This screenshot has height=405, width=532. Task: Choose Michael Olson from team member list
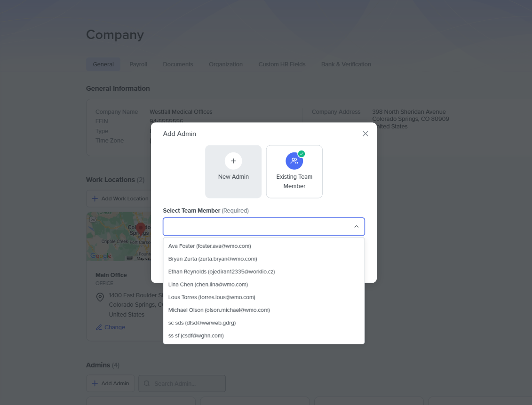(219, 310)
